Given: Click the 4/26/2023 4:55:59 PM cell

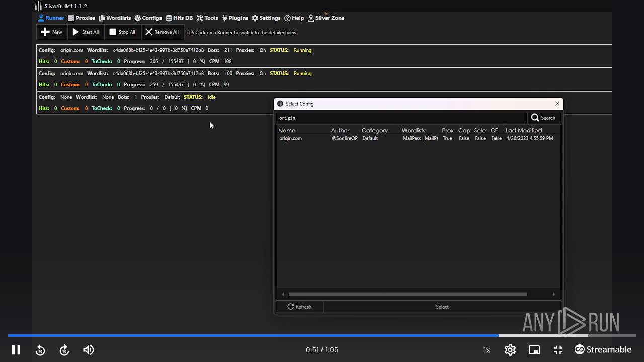Looking at the screenshot, I should click(x=530, y=138).
